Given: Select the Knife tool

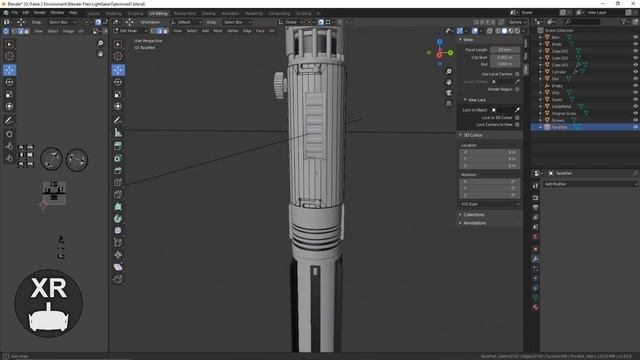Looking at the screenshot, I should click(x=118, y=195).
